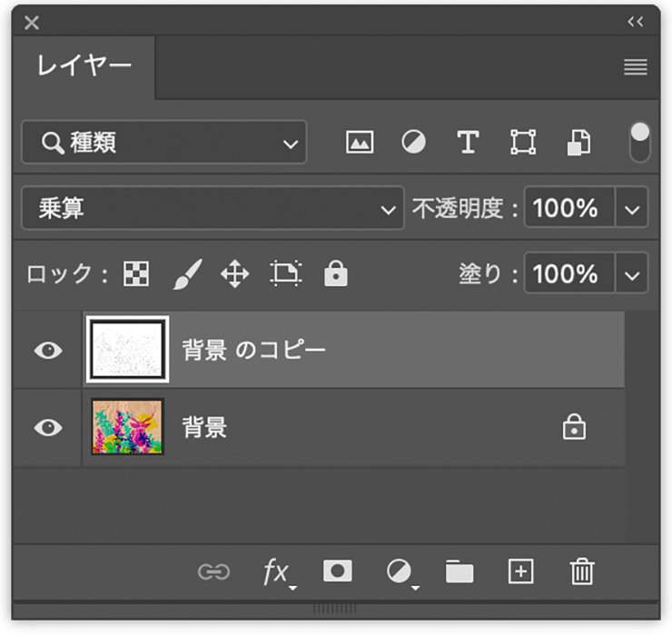Open the Layers panel hamburger menu
672x636 pixels.
pos(636,67)
